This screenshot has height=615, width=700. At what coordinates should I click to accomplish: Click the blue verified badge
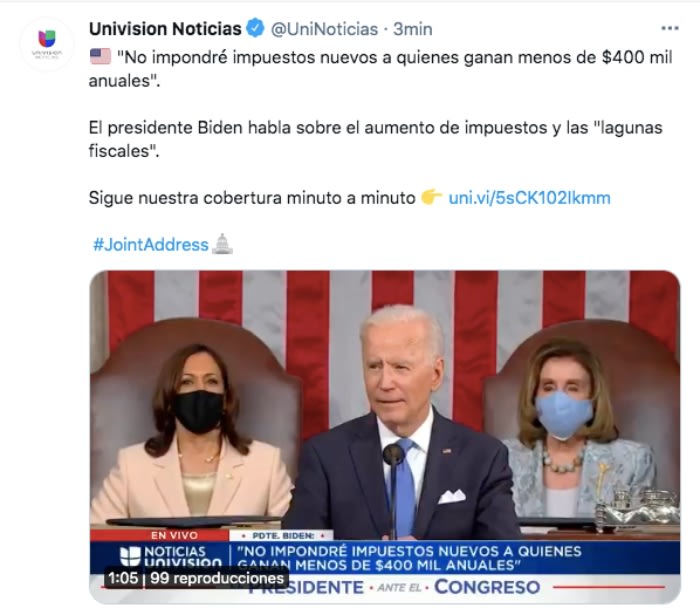click(255, 29)
